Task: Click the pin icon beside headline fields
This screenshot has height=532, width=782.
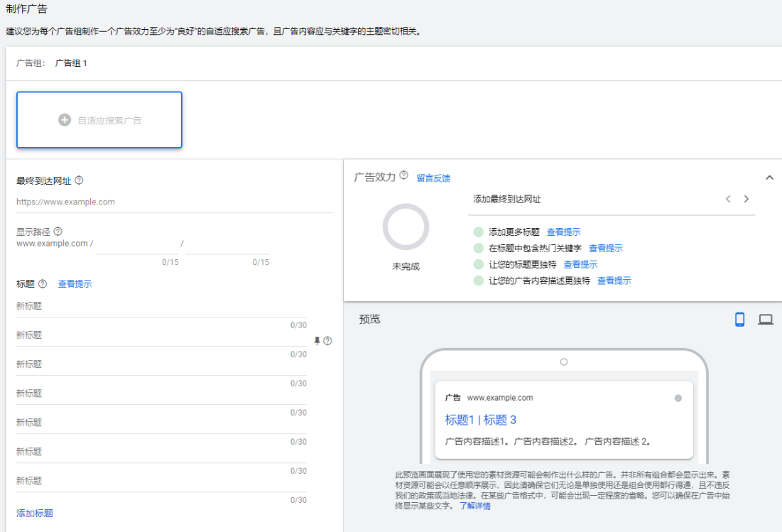Action: pos(317,341)
